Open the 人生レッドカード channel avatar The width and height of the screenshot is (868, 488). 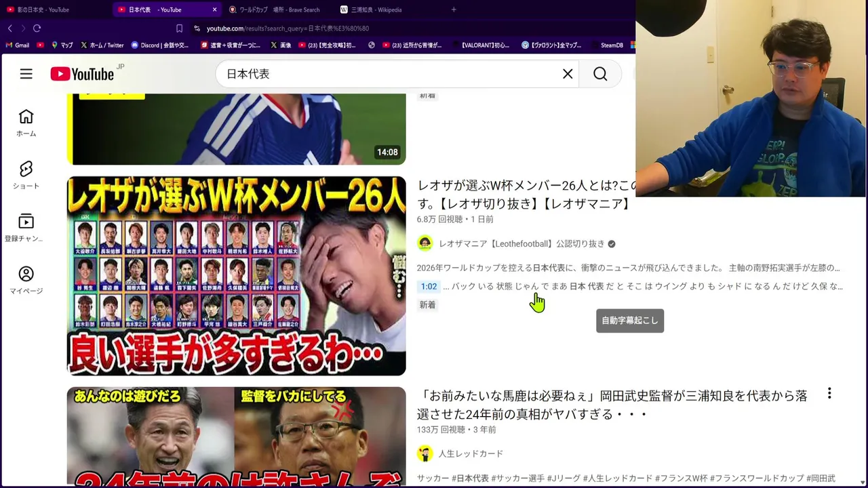[x=425, y=453]
